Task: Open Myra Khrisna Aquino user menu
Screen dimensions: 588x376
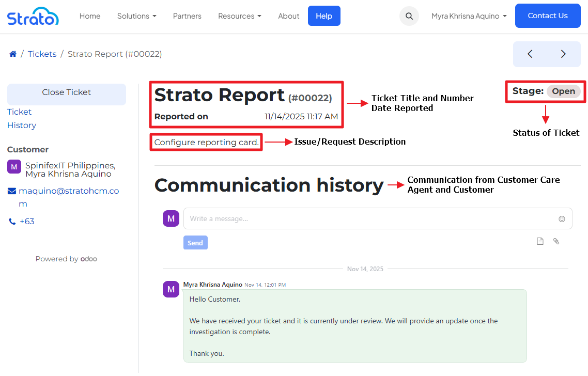Action: (469, 16)
